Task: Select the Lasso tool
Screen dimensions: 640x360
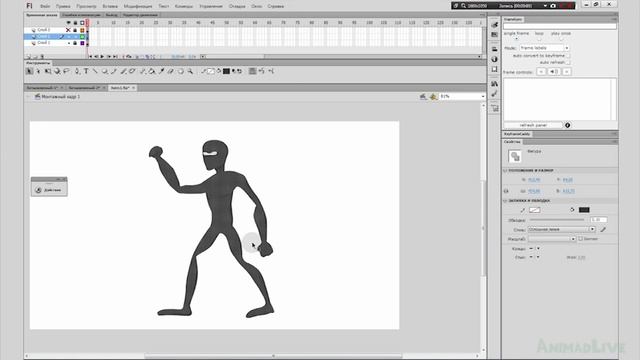Action: [66, 71]
